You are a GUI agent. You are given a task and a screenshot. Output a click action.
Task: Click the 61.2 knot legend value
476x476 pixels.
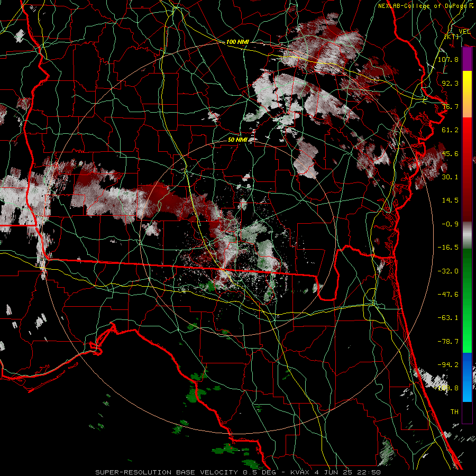pos(450,130)
